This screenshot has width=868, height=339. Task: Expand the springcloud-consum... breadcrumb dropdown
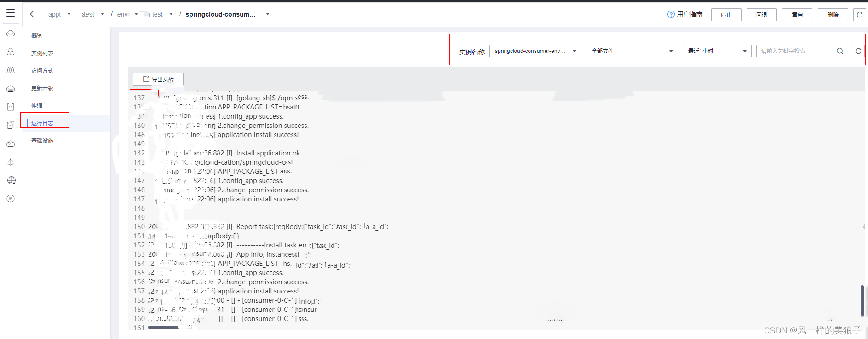point(268,14)
